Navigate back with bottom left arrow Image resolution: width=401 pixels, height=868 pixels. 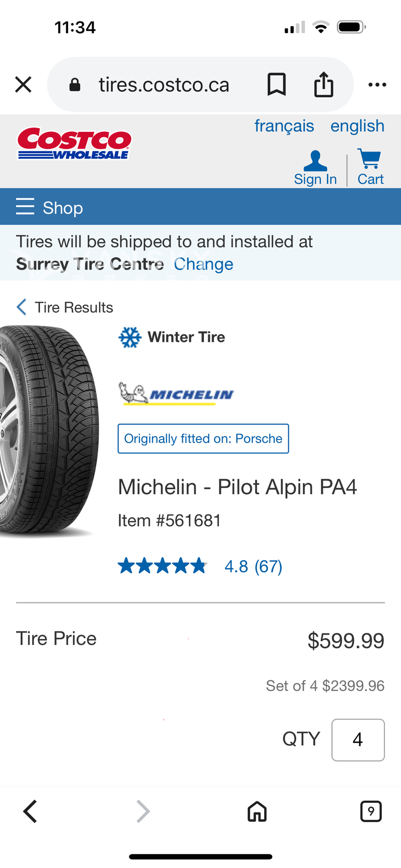(31, 811)
